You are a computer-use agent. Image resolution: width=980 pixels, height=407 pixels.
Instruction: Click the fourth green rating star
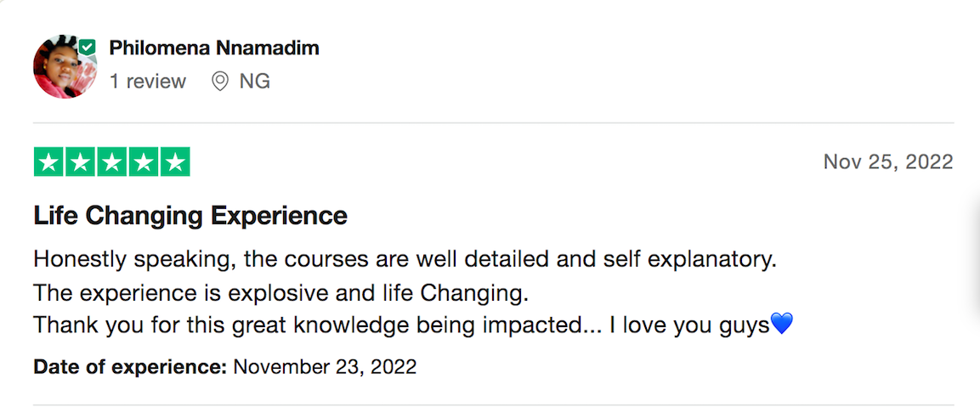(x=144, y=162)
